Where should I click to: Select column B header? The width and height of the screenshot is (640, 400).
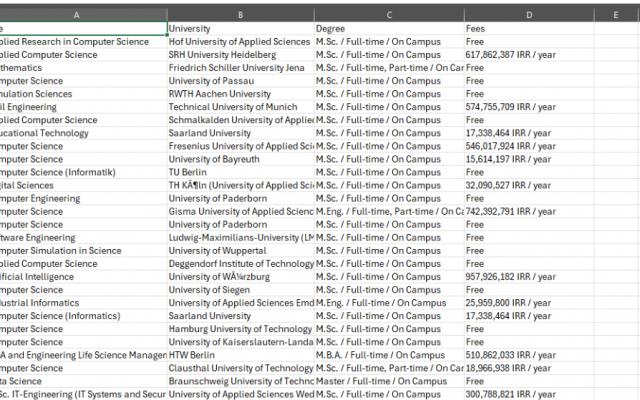point(241,15)
